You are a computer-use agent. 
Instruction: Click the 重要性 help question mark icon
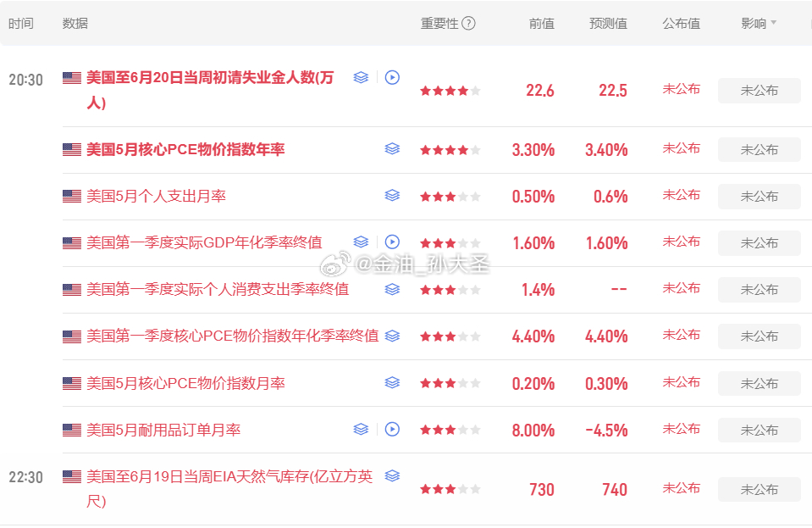click(468, 24)
